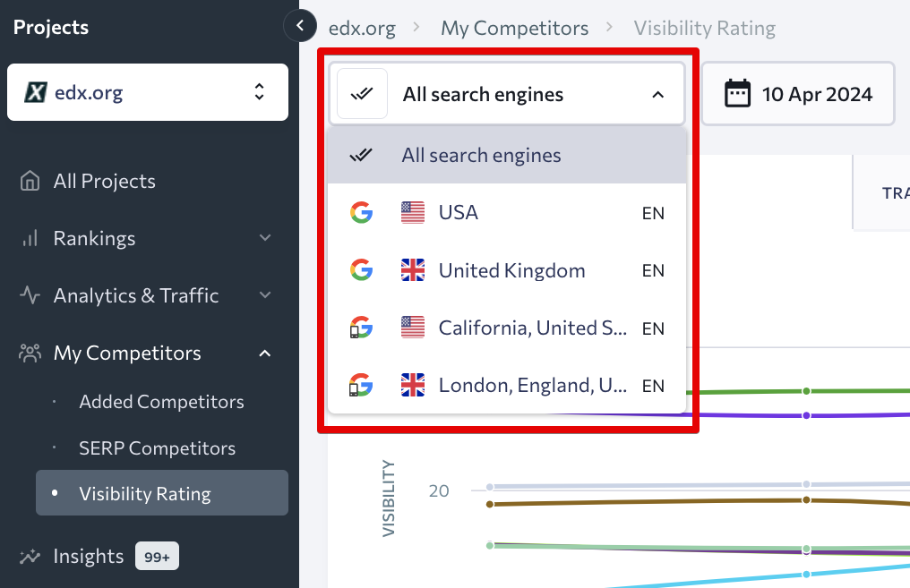910x588 pixels.
Task: Collapse the sidebar with the arrow button
Action: [300, 26]
